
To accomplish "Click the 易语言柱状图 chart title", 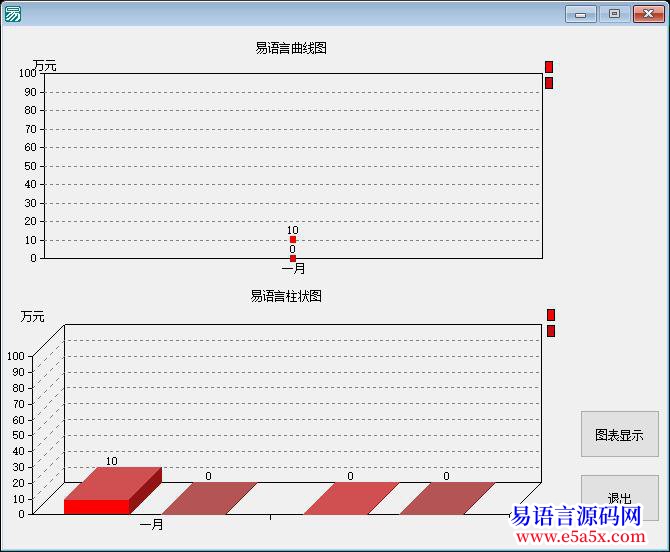I will [286, 296].
